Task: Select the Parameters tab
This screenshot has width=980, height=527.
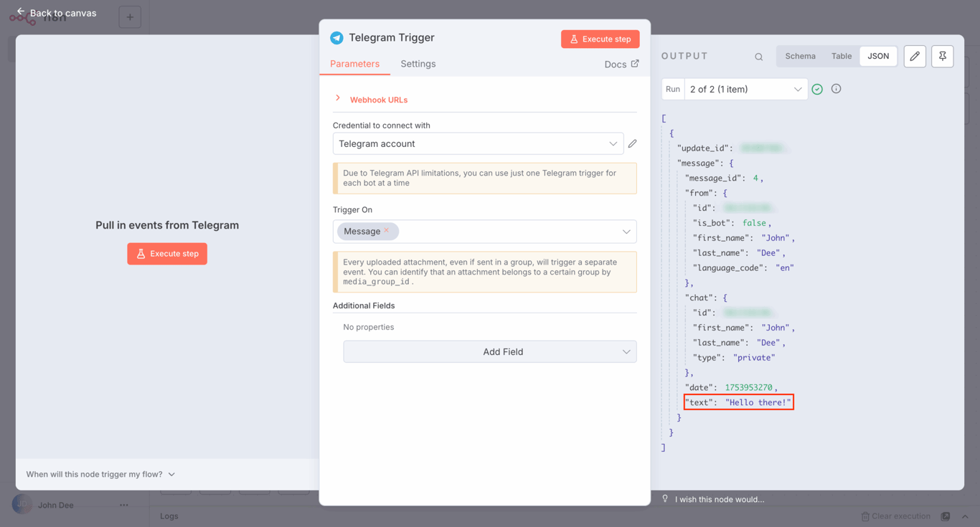Action: (x=354, y=64)
